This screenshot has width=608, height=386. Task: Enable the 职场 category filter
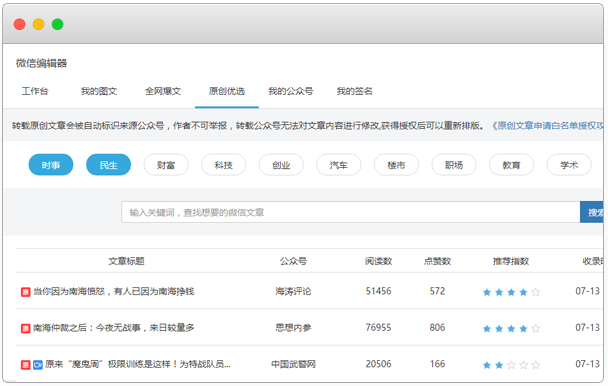454,165
